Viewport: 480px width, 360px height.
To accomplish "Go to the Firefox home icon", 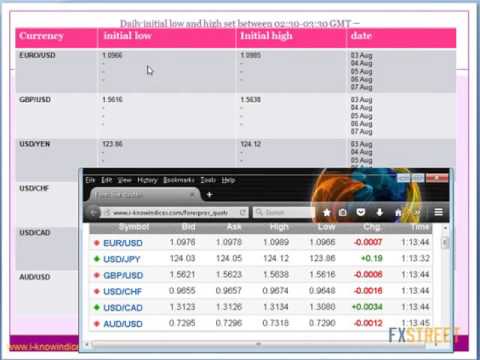I will pyautogui.click(x=398, y=212).
